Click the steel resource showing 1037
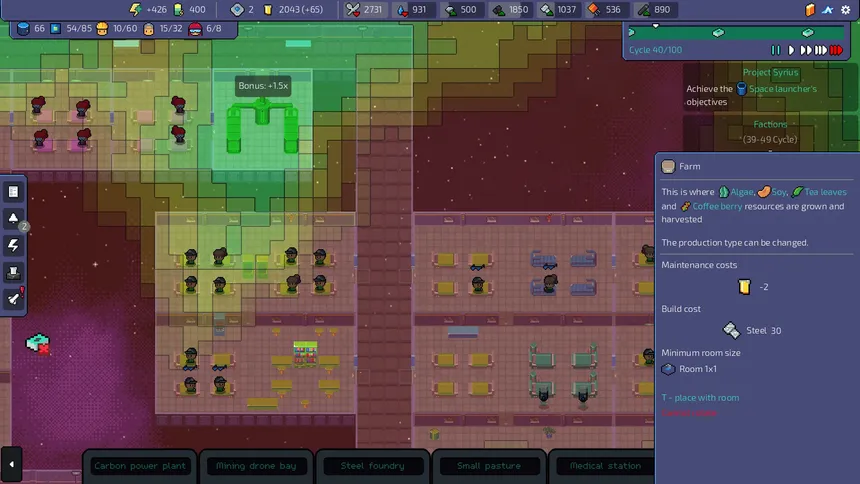 pos(547,9)
